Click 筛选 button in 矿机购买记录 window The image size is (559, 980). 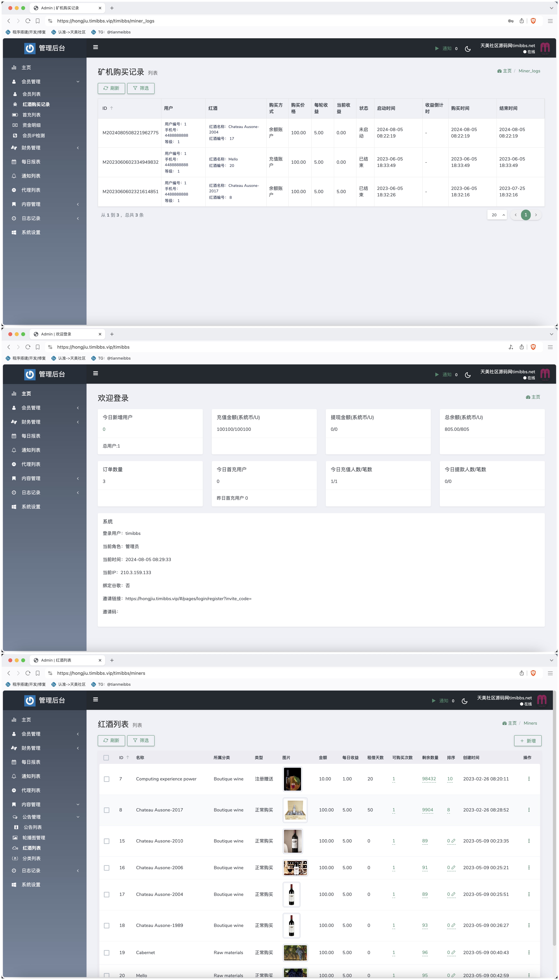(x=141, y=88)
